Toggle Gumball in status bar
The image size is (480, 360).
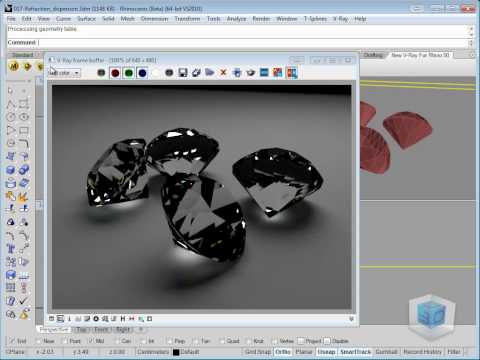coord(386,352)
